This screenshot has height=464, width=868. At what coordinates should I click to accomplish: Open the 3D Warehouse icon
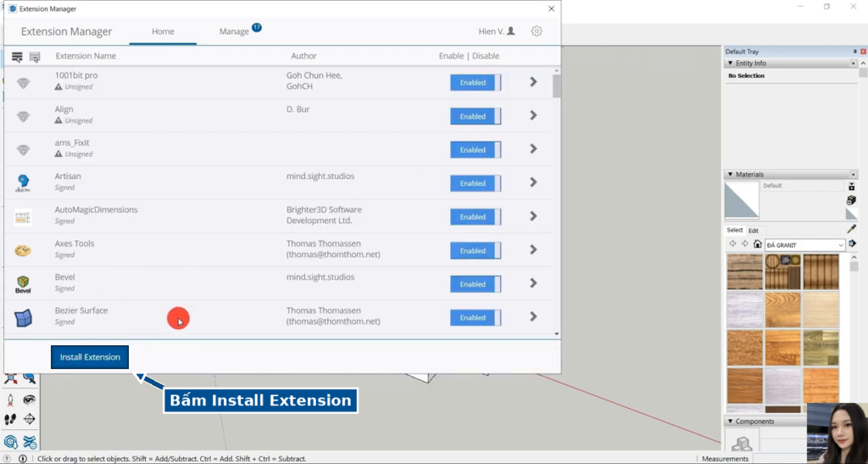(10, 443)
